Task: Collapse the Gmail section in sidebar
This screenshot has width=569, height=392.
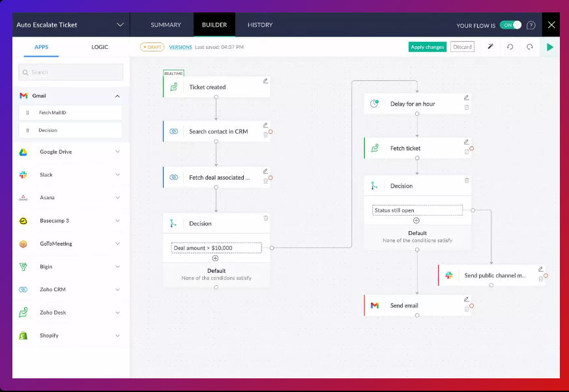Action: (117, 95)
